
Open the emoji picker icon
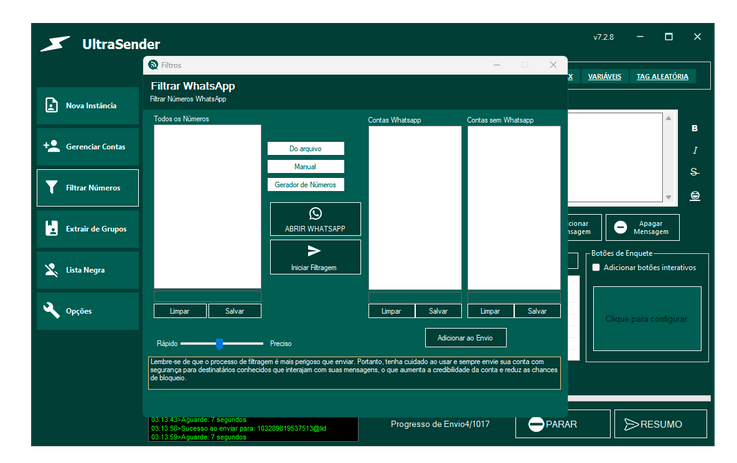(695, 196)
